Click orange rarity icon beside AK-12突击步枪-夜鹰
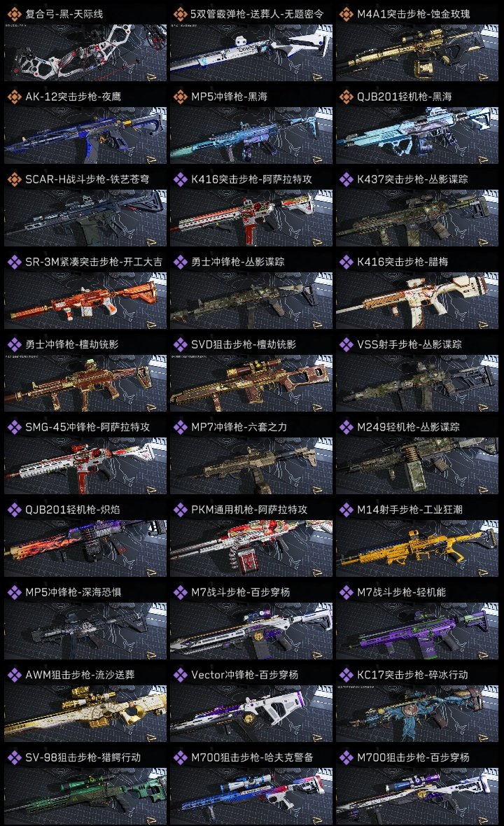Viewport: 504px width, 826px height. coord(14,97)
